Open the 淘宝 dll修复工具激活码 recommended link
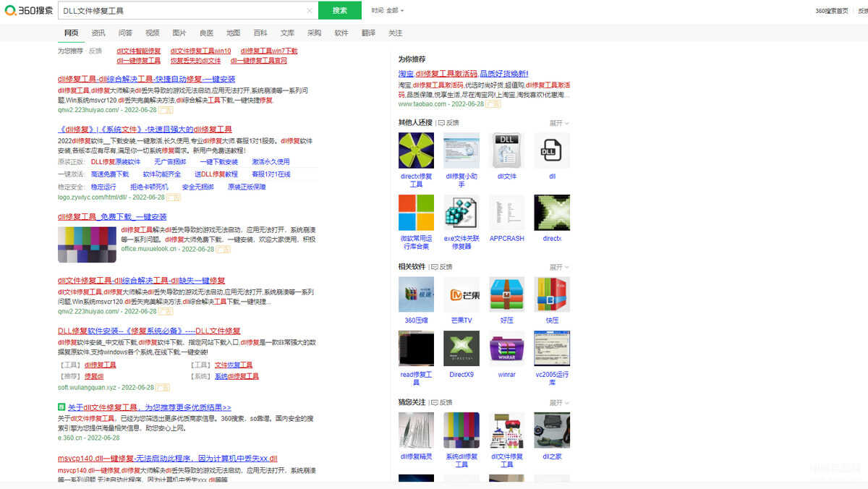This screenshot has width=868, height=489. tap(463, 74)
